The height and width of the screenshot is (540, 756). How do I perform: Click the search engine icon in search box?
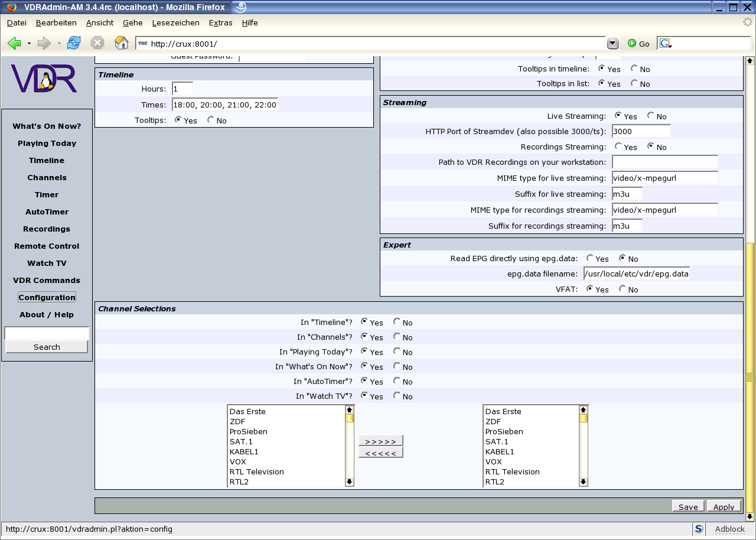[x=666, y=44]
